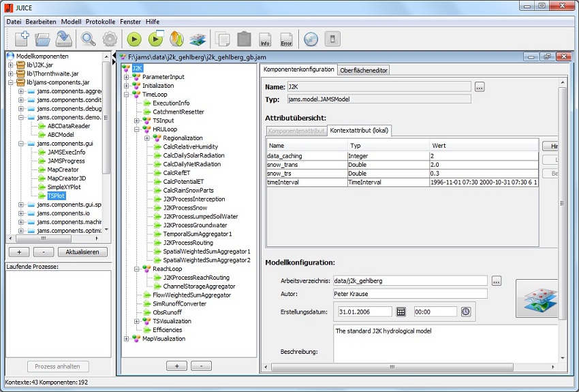Screen dimensions: 579x392
Task: Open the Error log icon
Action: coord(287,39)
